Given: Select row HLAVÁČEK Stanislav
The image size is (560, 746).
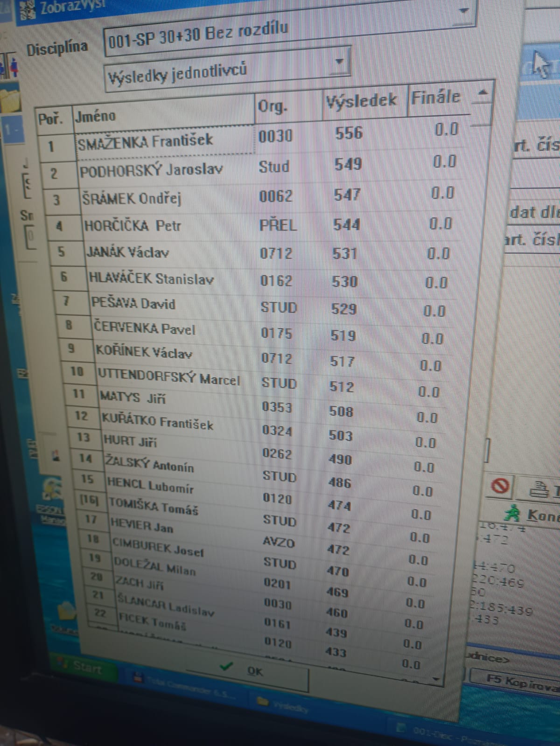Looking at the screenshot, I should point(252,280).
